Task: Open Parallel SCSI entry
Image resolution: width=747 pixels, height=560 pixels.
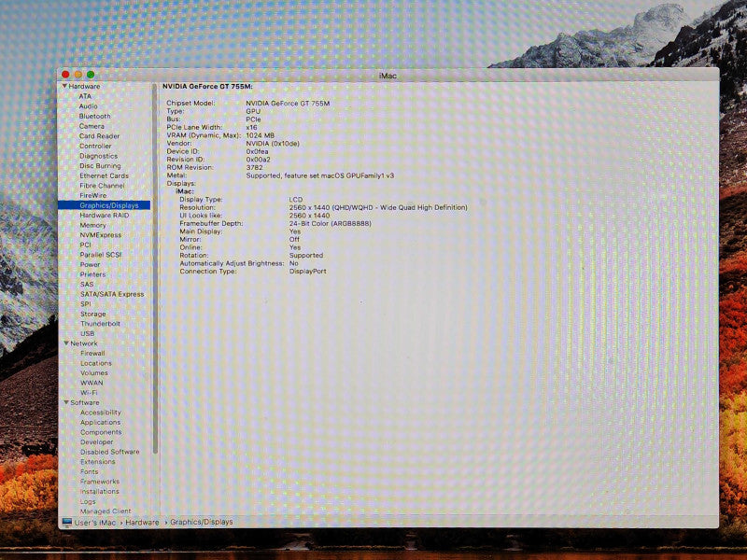Action: click(x=101, y=255)
